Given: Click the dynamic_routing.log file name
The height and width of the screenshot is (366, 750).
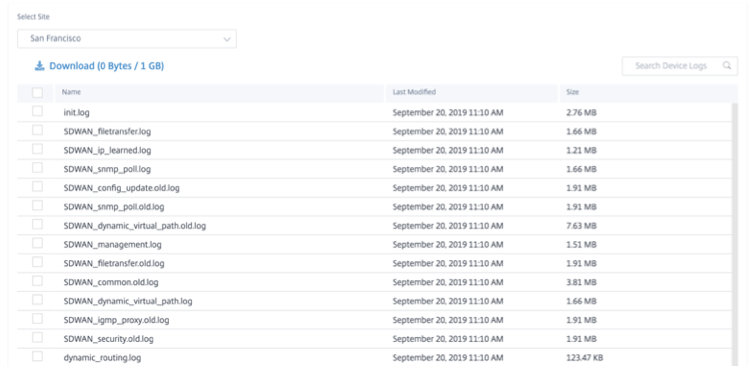Looking at the screenshot, I should click(x=102, y=358).
